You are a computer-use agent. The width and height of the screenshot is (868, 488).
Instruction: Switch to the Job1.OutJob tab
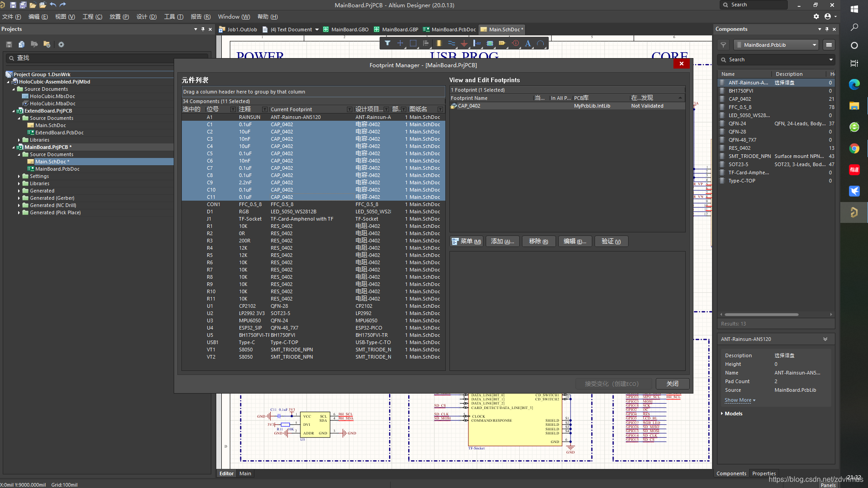(x=238, y=30)
